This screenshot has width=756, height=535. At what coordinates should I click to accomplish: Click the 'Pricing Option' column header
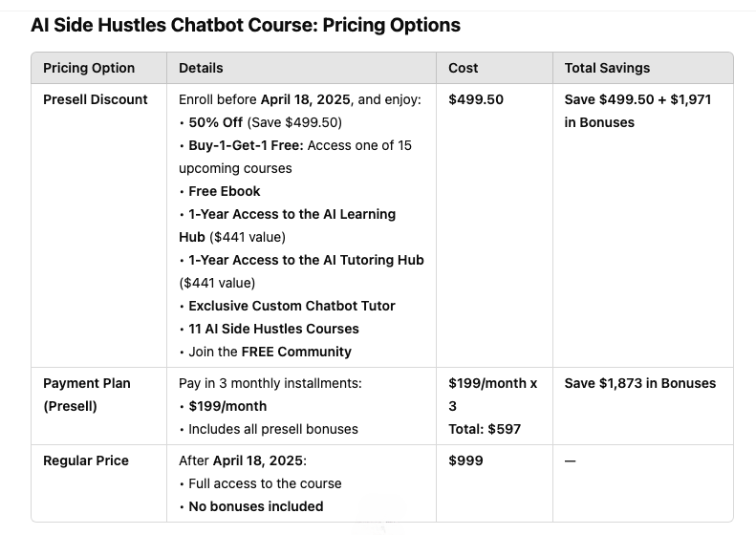[89, 68]
